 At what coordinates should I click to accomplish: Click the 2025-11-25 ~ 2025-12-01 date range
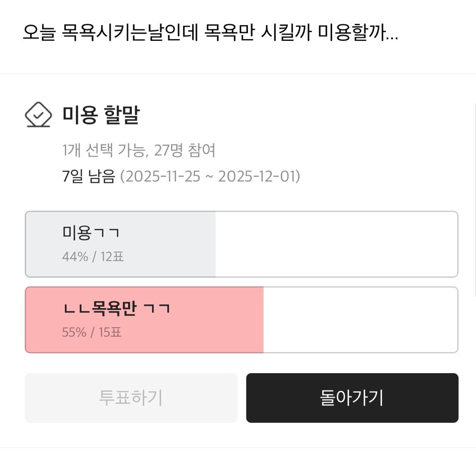[210, 176]
